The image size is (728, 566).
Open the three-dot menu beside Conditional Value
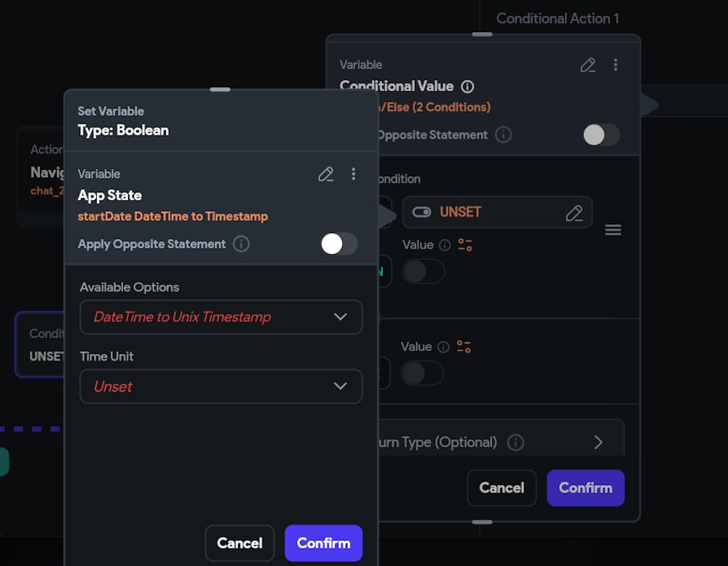point(615,65)
